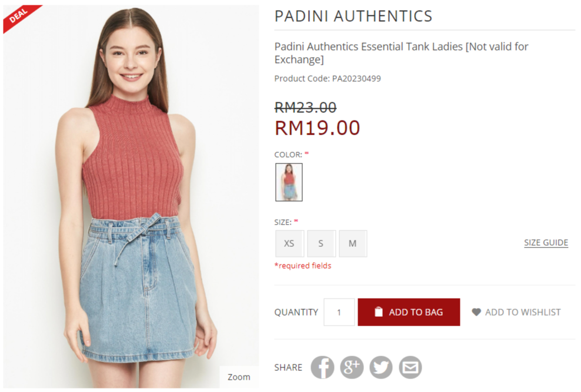The width and height of the screenshot is (581, 392).
Task: Click the heart wishlist icon
Action: pyautogui.click(x=476, y=312)
